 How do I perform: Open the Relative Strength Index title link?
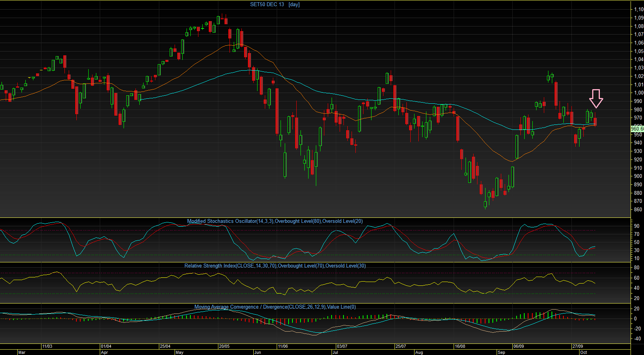(x=275, y=265)
